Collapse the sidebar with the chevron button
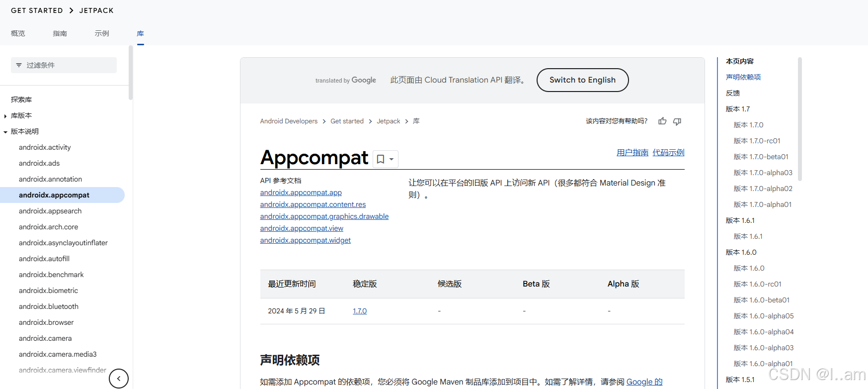Screen dimensions: 868x389 point(119,379)
